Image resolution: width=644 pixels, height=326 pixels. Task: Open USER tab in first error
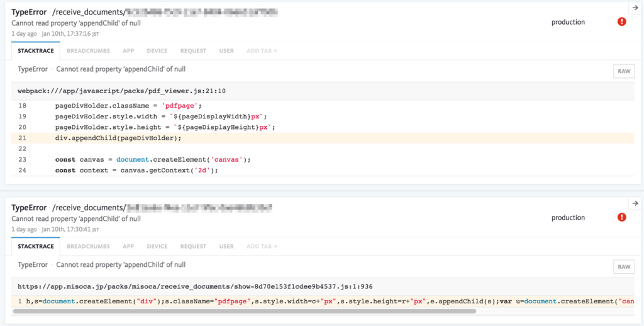[226, 51]
